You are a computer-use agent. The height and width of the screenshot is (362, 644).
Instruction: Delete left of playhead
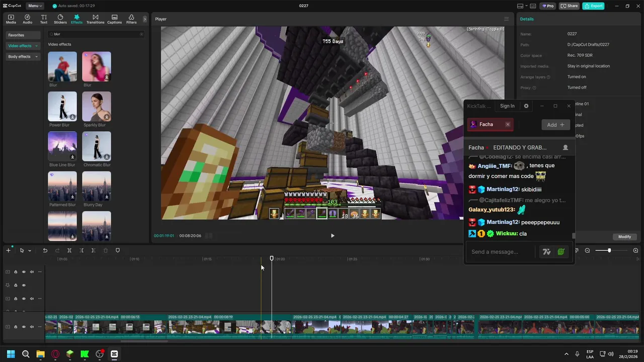[82, 250]
